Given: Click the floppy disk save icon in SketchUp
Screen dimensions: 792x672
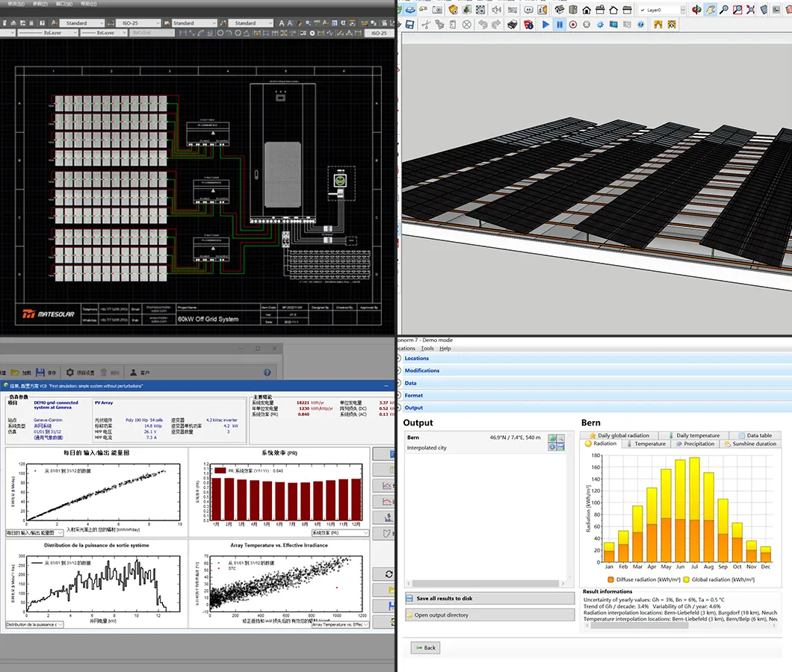Looking at the screenshot, I should click(x=409, y=25).
